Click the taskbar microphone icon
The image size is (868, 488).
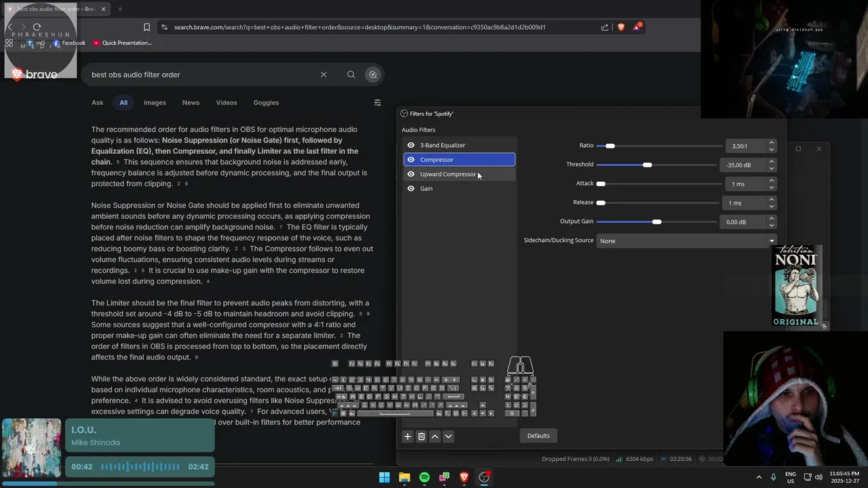coord(774,477)
